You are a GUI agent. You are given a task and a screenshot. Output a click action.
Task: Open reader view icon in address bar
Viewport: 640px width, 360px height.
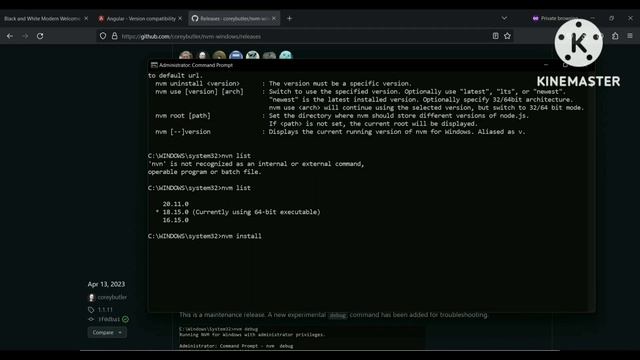click(496, 36)
